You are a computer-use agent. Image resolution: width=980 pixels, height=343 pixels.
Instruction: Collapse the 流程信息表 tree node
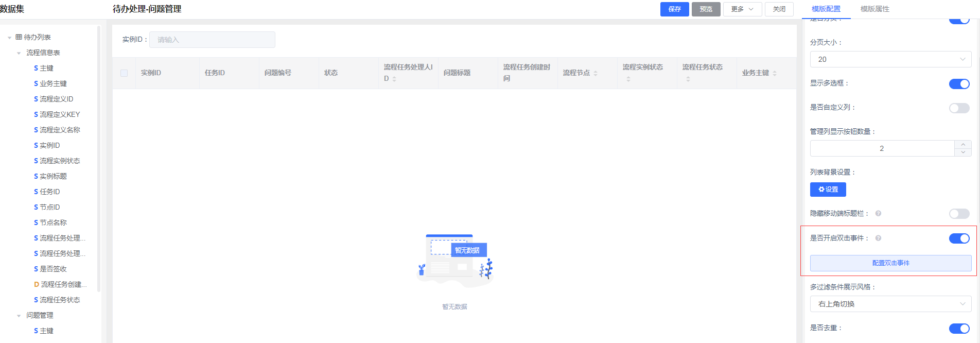[x=19, y=53]
